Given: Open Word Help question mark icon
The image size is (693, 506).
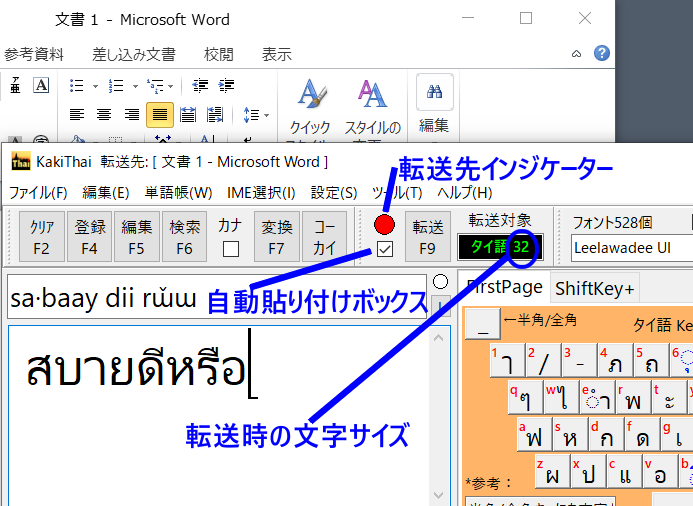Looking at the screenshot, I should click(602, 53).
